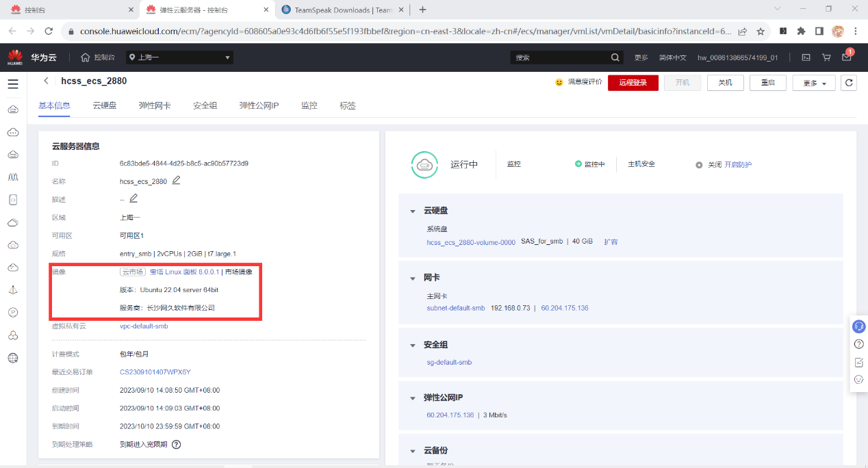
Task: Click the search magnifier icon
Action: tap(615, 57)
